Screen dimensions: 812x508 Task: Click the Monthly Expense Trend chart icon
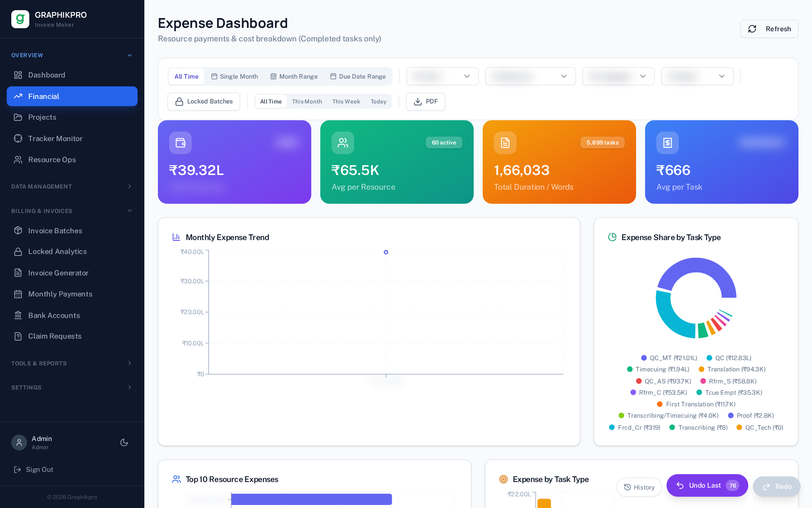tap(176, 237)
